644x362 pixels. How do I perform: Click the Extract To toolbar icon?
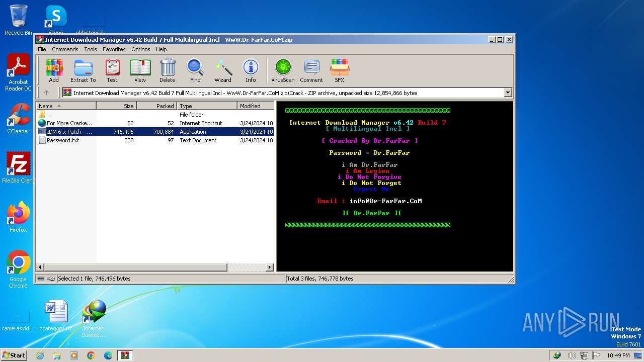(83, 70)
